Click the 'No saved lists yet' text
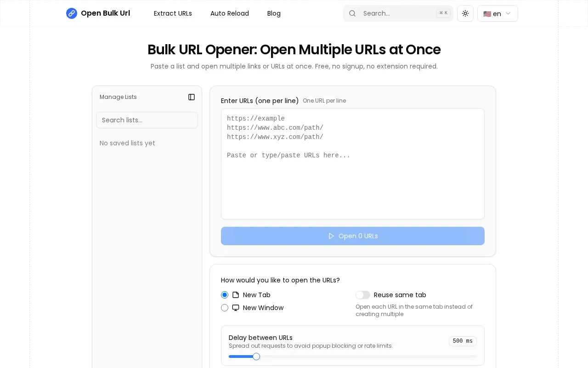This screenshot has width=588, height=368. click(127, 143)
